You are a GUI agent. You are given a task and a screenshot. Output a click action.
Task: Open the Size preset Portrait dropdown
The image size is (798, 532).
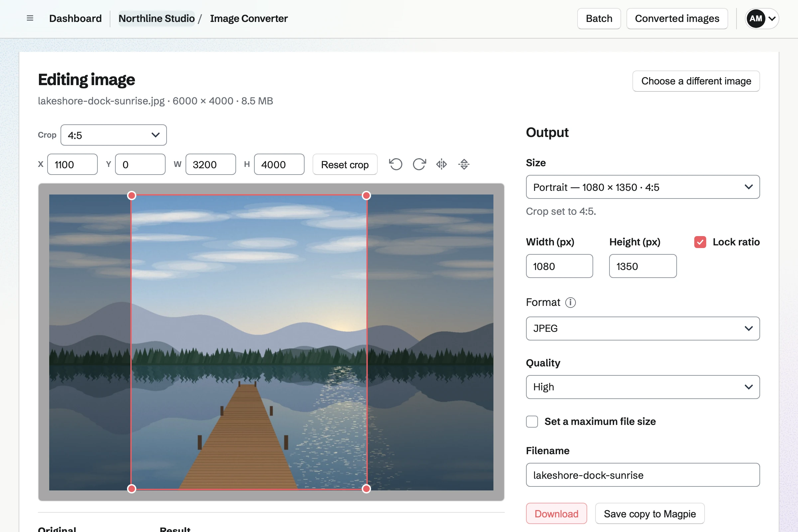pyautogui.click(x=643, y=187)
